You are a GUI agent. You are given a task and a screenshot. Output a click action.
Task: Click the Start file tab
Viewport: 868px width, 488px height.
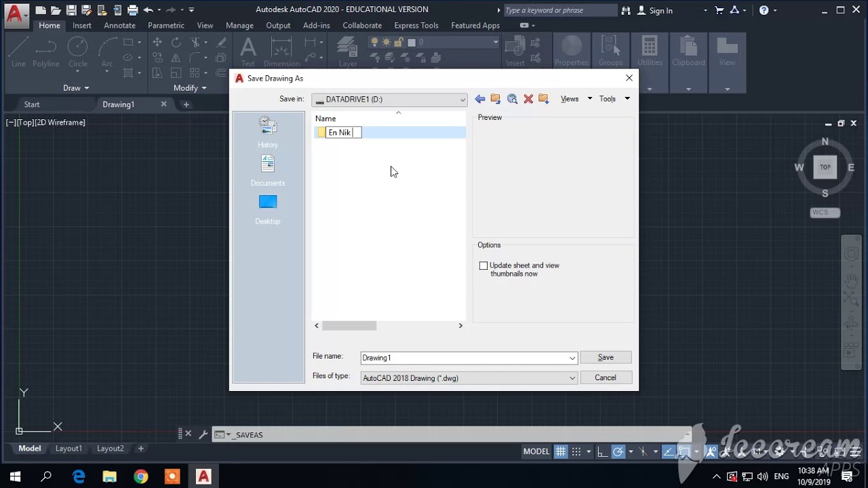click(x=32, y=104)
